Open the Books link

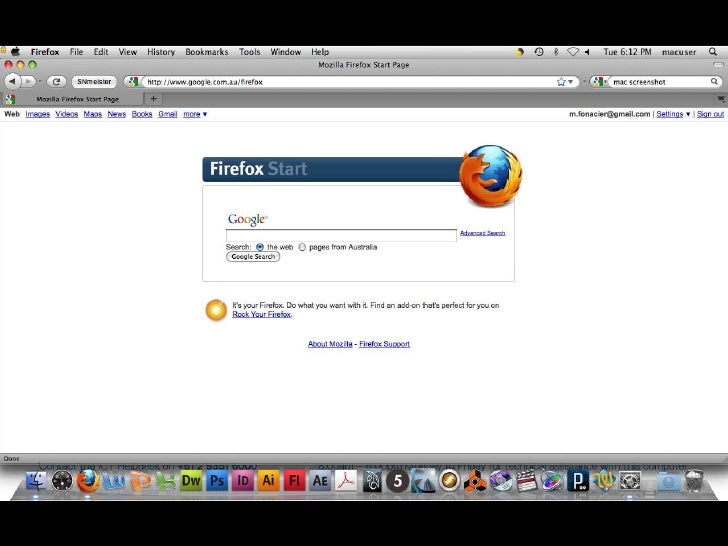click(x=142, y=114)
